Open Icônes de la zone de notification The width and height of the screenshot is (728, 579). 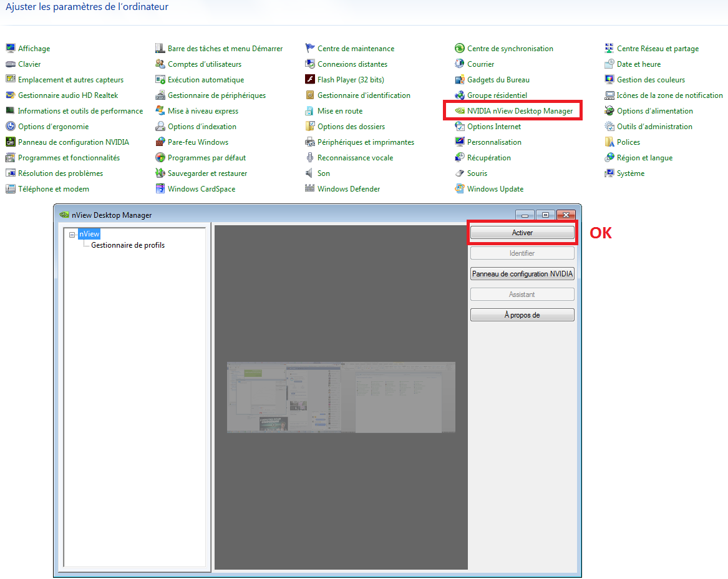(x=669, y=95)
